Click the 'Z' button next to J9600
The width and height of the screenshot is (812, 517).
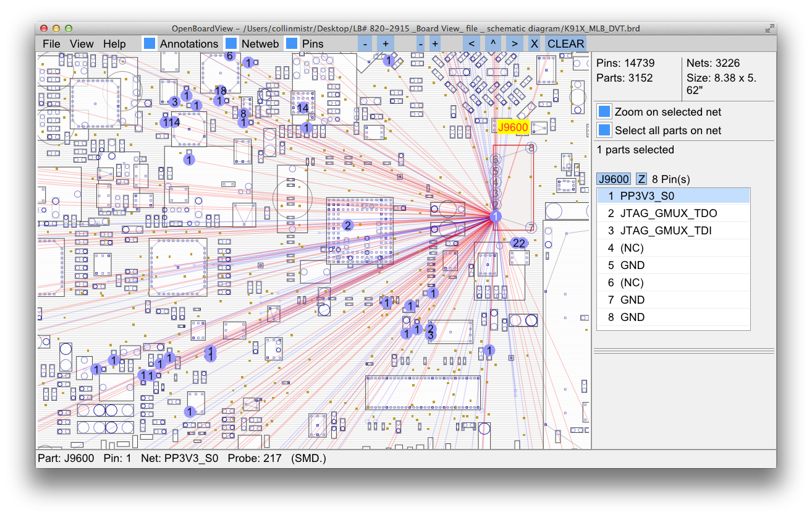[x=641, y=179]
